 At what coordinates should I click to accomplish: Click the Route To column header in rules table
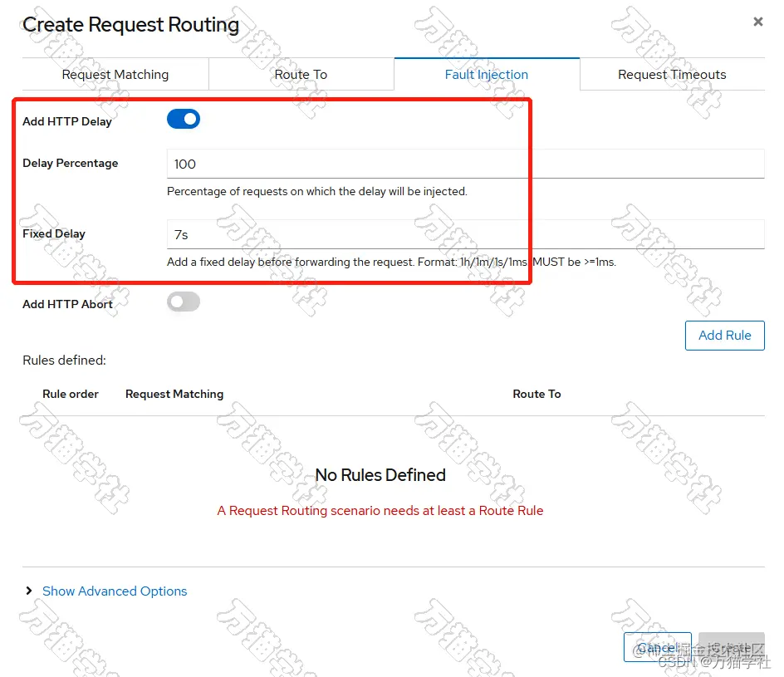[x=537, y=394]
